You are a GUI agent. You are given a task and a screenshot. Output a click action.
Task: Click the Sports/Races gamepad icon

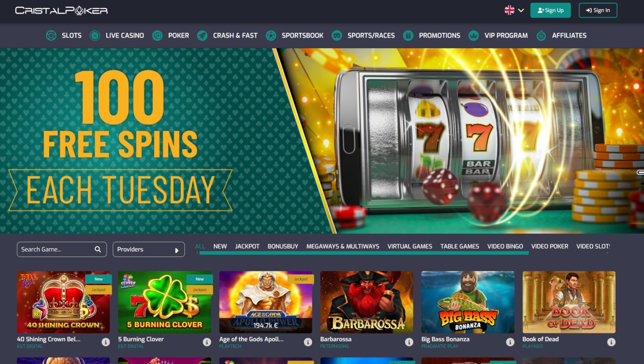tap(337, 36)
